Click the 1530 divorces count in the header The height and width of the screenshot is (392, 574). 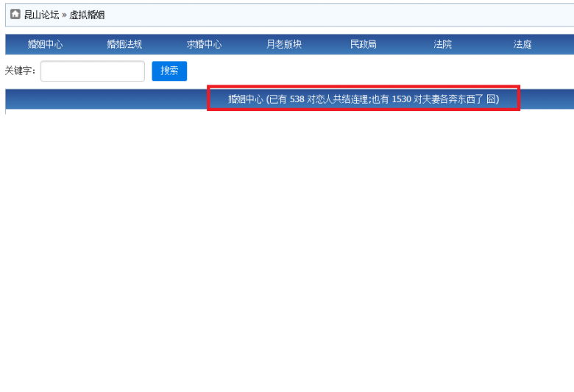coord(401,99)
